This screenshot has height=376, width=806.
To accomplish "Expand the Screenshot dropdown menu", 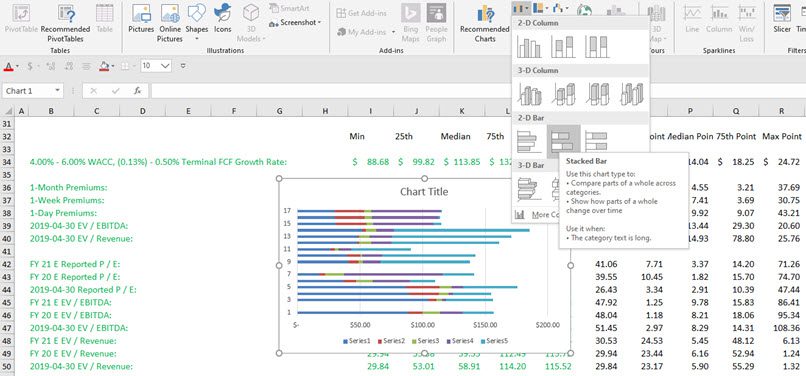I will coord(295,23).
